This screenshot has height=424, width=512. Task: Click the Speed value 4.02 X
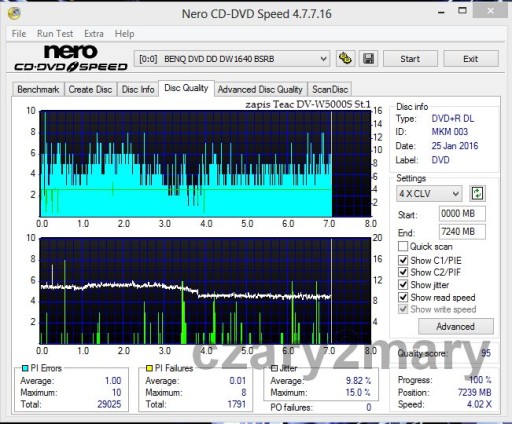click(x=479, y=404)
